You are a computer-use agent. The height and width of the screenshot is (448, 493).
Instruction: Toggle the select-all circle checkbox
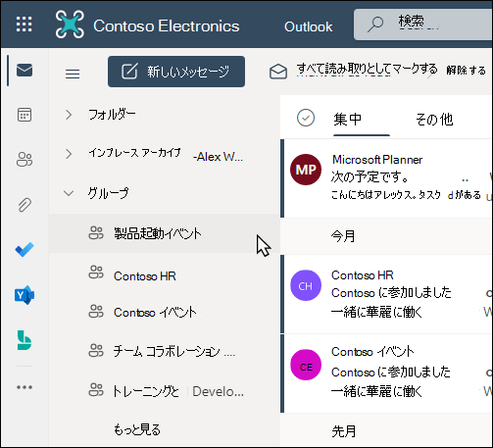[306, 118]
